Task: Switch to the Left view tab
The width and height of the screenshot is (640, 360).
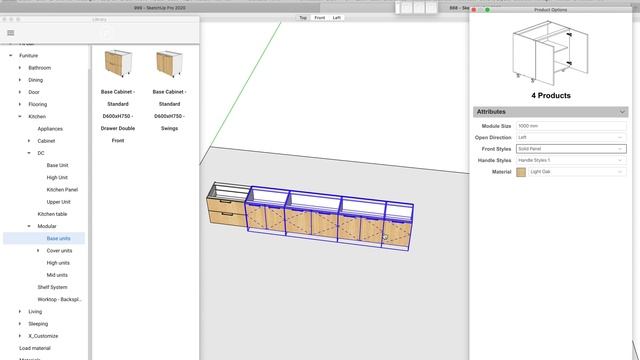Action: 336,18
